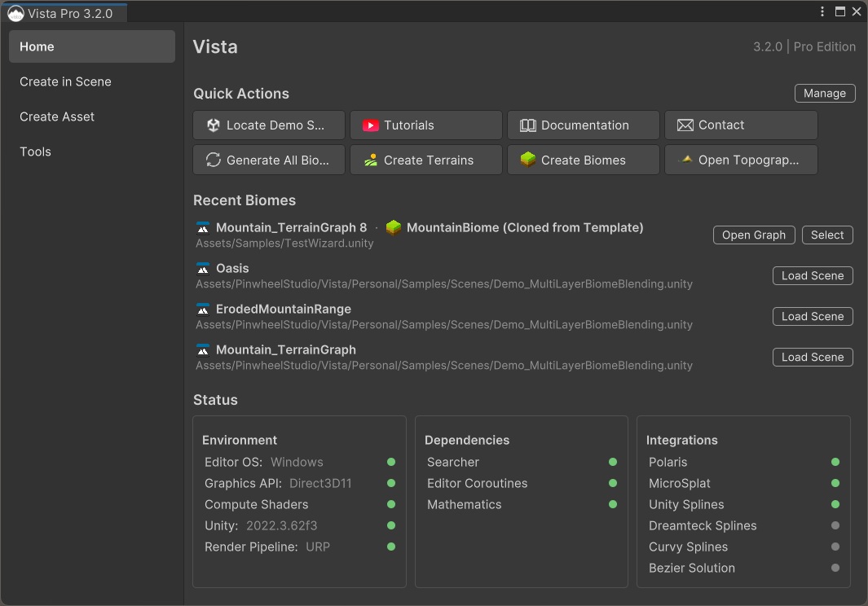Go to the Tools page
868x606 pixels.
coord(92,151)
